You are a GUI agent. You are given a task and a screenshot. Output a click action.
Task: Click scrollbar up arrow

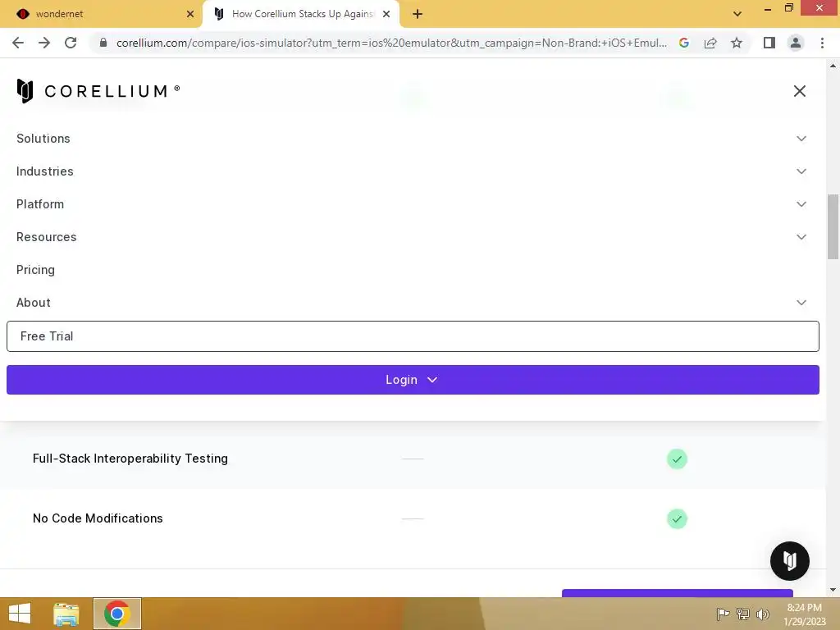point(833,66)
